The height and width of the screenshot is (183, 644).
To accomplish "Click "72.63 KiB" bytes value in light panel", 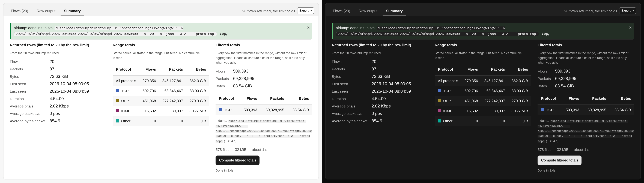I will click(59, 77).
